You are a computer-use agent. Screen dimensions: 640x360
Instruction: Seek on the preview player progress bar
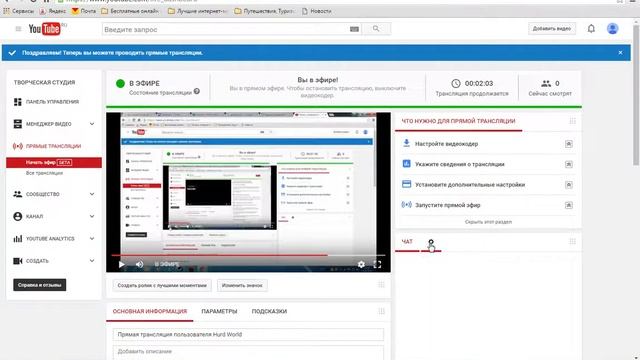tap(248, 256)
